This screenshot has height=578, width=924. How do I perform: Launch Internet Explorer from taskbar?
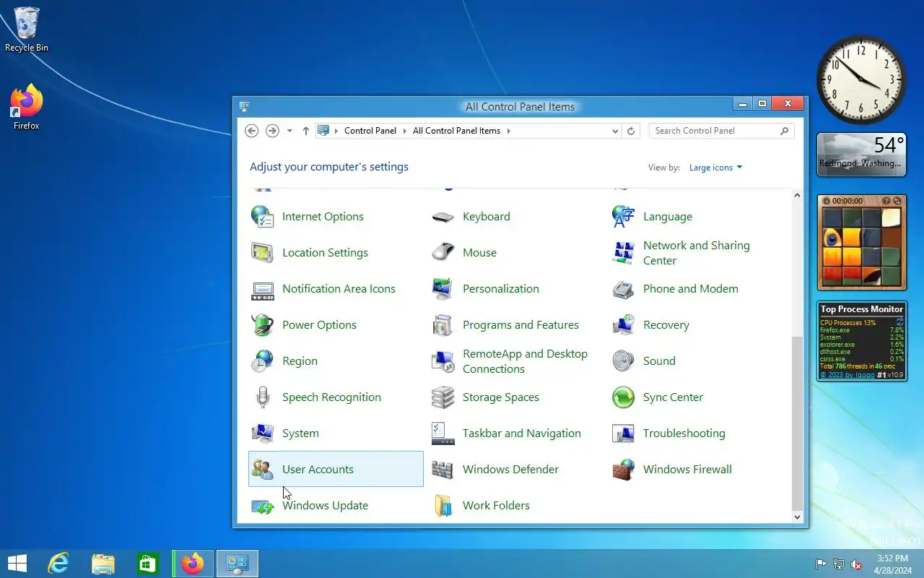(58, 564)
